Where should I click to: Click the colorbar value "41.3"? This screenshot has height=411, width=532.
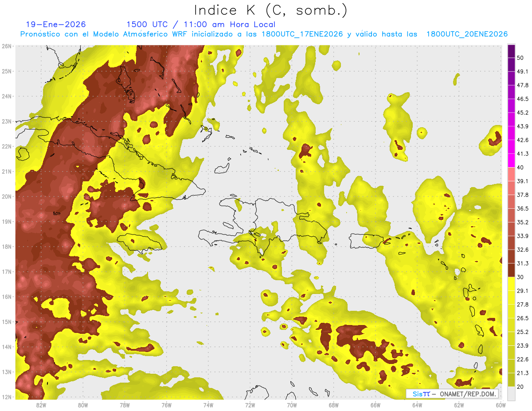tap(523, 154)
